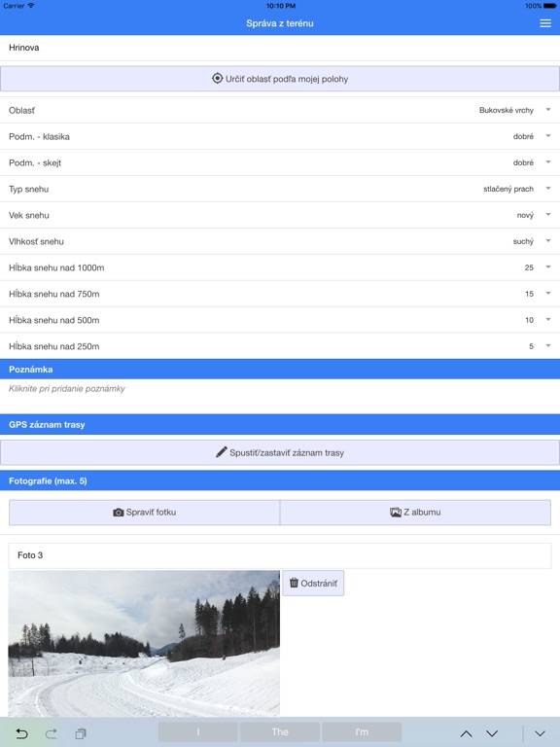Change Hĺbka snehu nad 750m value
The height and width of the screenshot is (747, 560).
(x=280, y=294)
